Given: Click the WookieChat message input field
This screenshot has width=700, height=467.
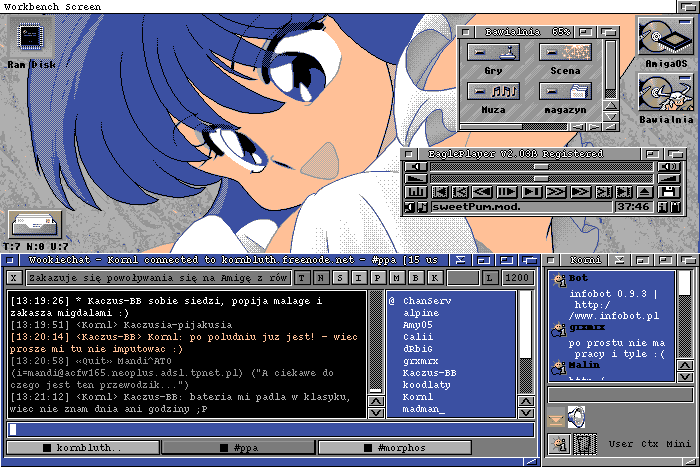Looking at the screenshot, I should coord(271,429).
